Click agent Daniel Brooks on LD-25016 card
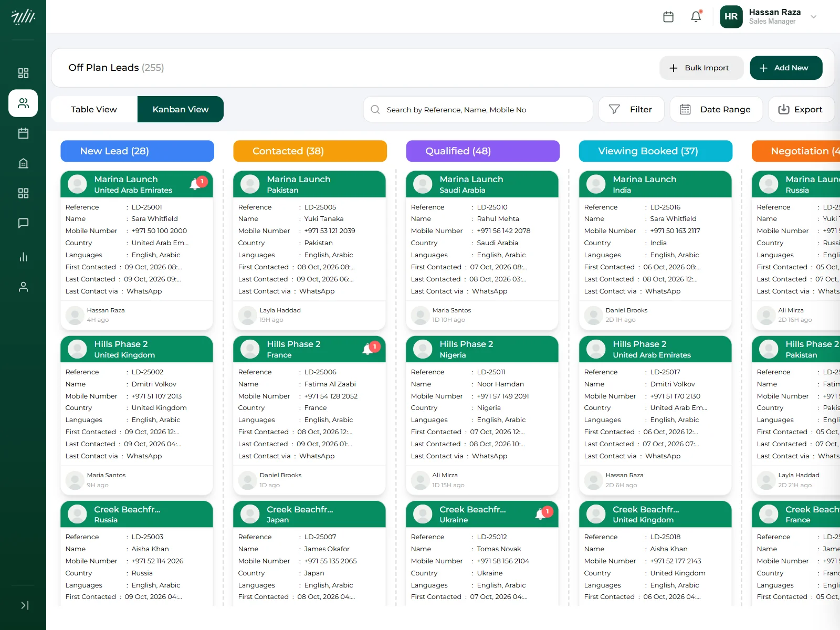Viewport: 840px width, 630px height. tap(626, 310)
